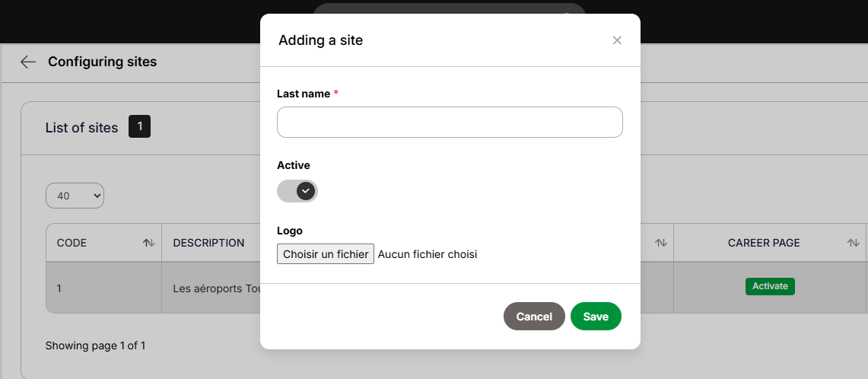868x379 pixels.
Task: Save the new site
Action: click(596, 317)
